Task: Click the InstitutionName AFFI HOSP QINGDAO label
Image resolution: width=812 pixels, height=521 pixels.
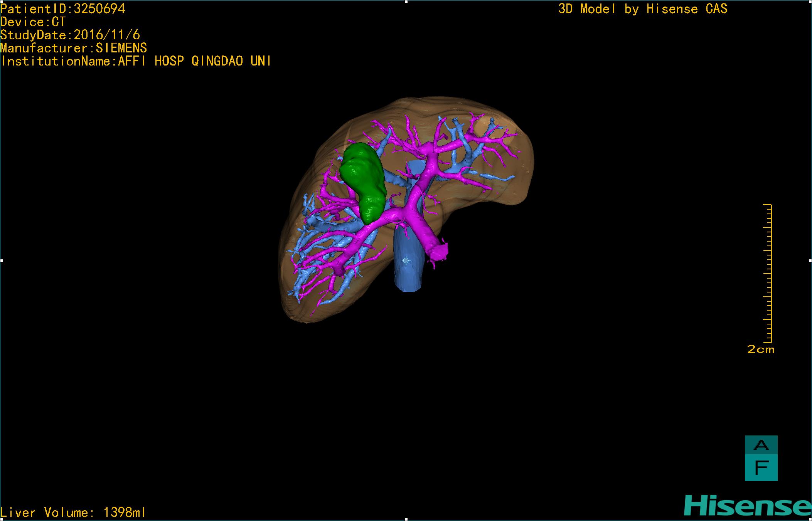Action: tap(136, 61)
